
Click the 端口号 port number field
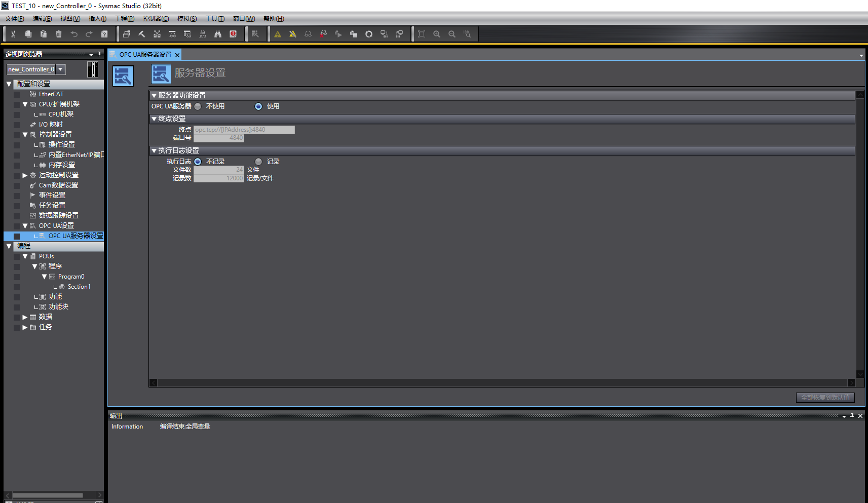pyautogui.click(x=219, y=138)
